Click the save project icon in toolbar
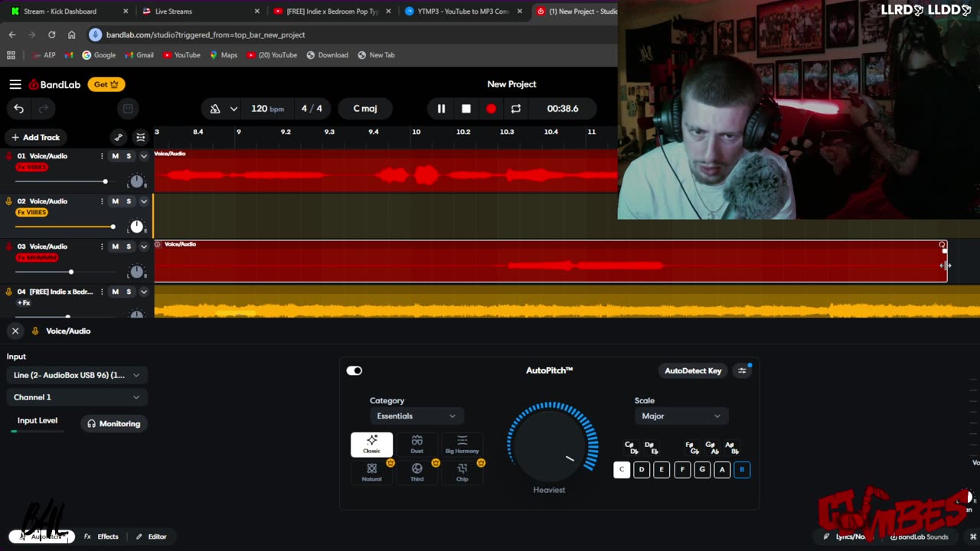Viewport: 980px width, 551px height. [x=128, y=109]
